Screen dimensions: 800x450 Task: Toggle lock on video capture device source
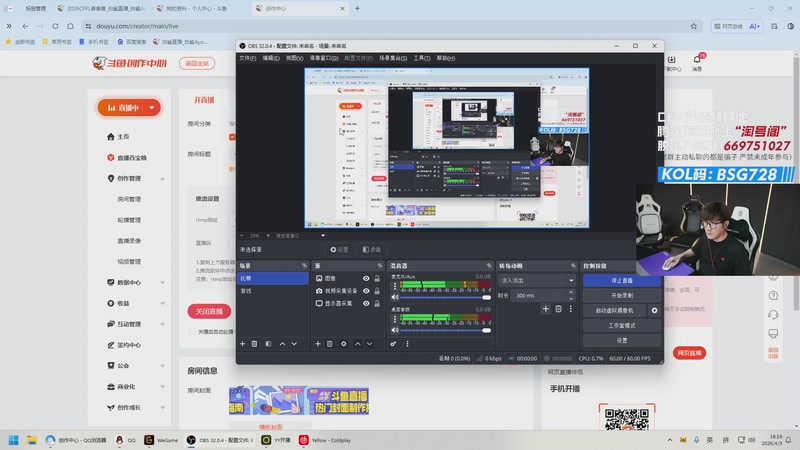click(x=377, y=291)
